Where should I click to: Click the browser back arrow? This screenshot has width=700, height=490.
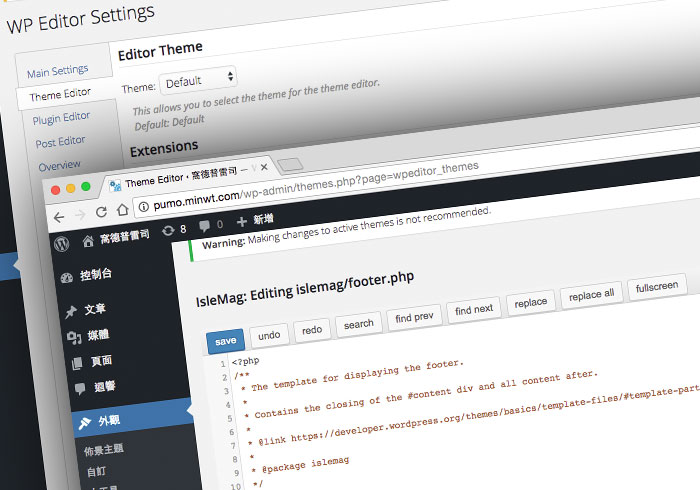pos(59,217)
